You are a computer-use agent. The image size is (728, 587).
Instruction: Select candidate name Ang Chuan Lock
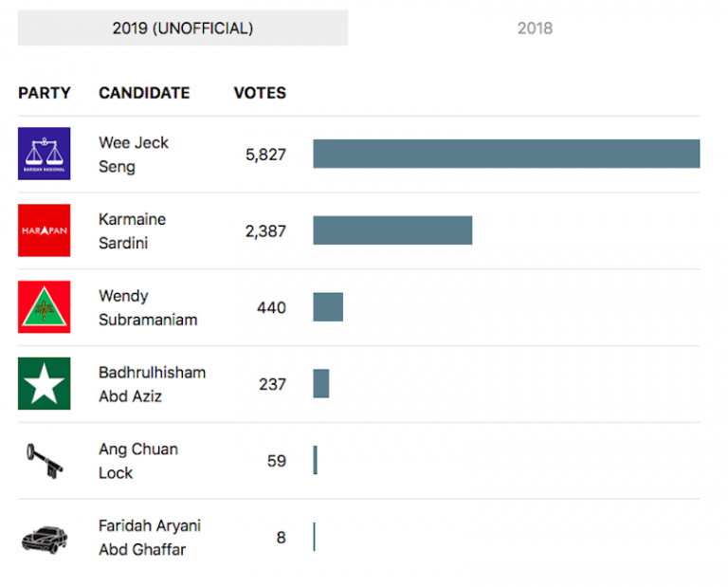tap(137, 461)
